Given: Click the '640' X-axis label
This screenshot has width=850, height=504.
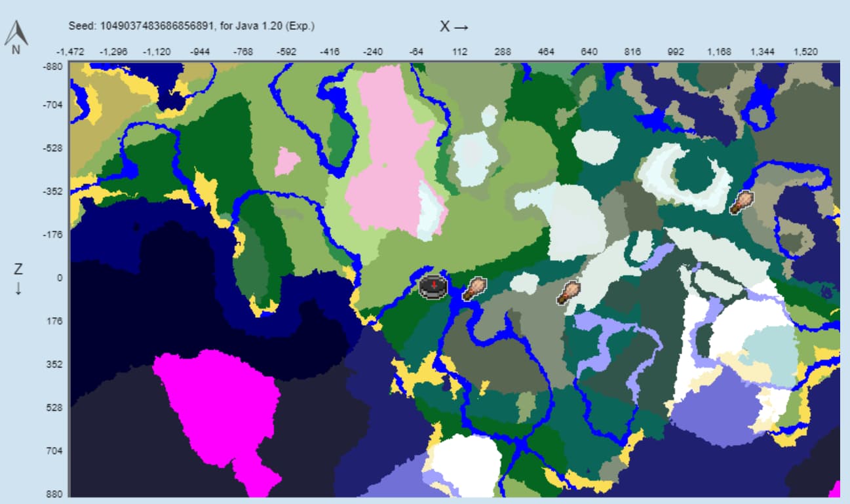Looking at the screenshot, I should [589, 52].
